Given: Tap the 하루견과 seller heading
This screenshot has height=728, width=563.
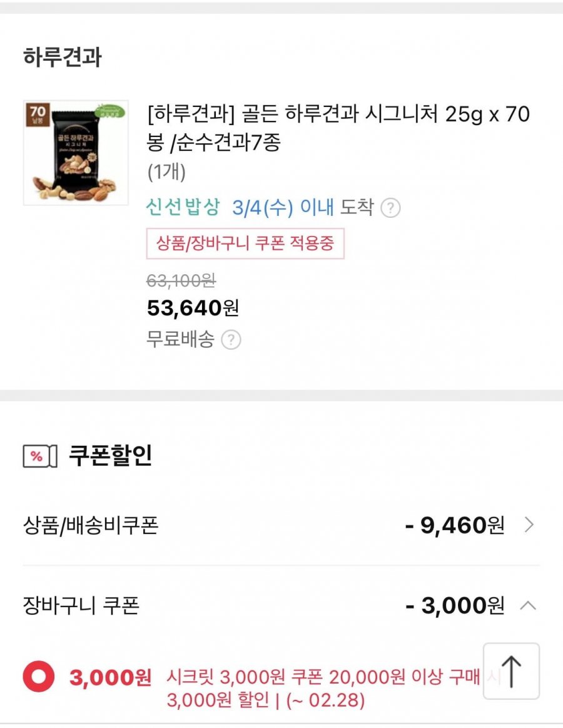Looking at the screenshot, I should [62, 58].
